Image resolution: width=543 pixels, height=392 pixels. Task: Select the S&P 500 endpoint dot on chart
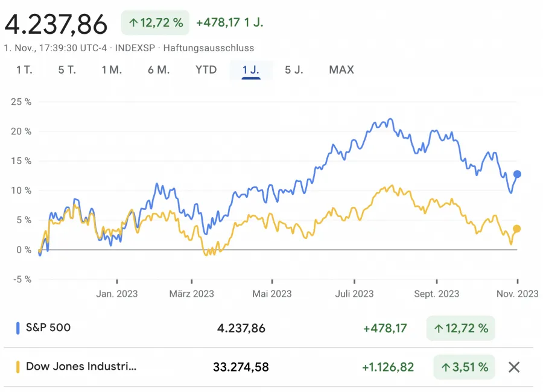pos(518,174)
